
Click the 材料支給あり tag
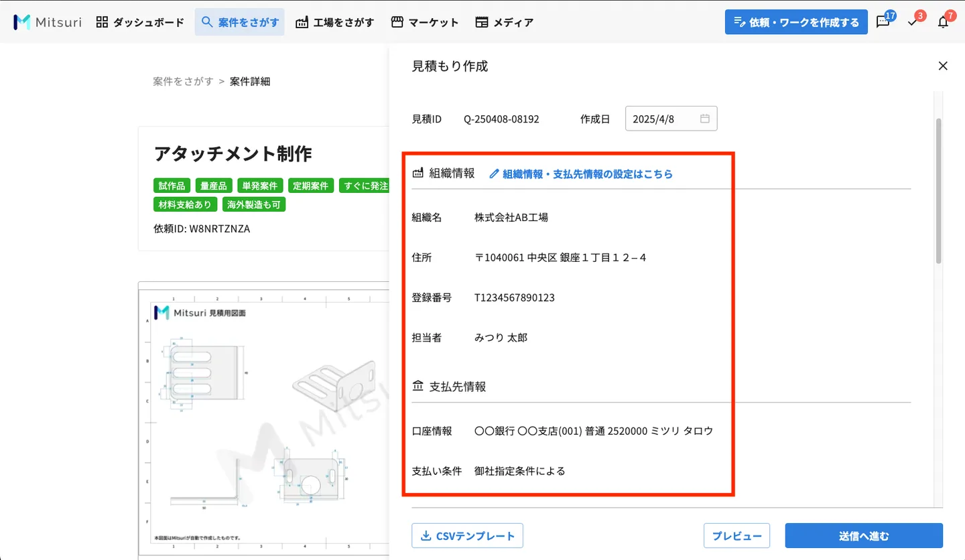[x=186, y=204]
